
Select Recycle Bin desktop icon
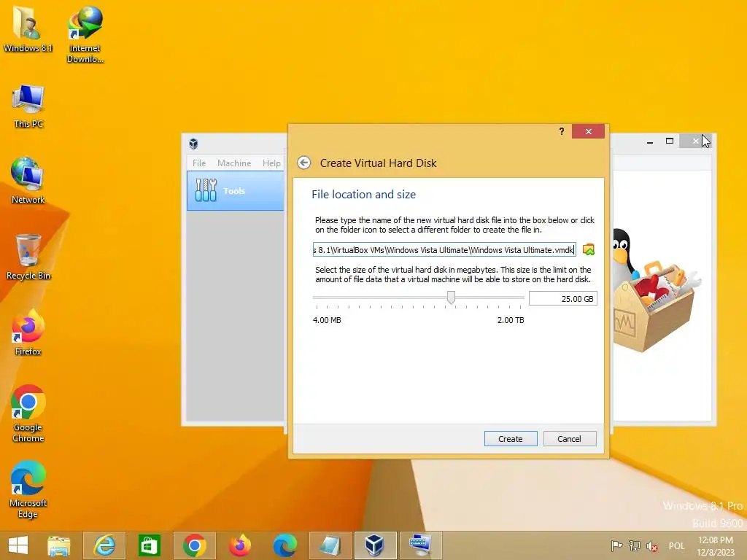coord(28,257)
